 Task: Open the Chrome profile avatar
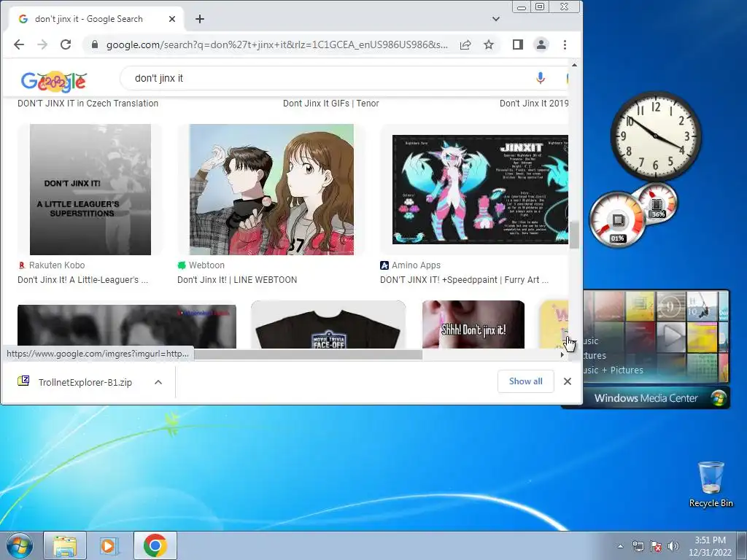point(541,44)
